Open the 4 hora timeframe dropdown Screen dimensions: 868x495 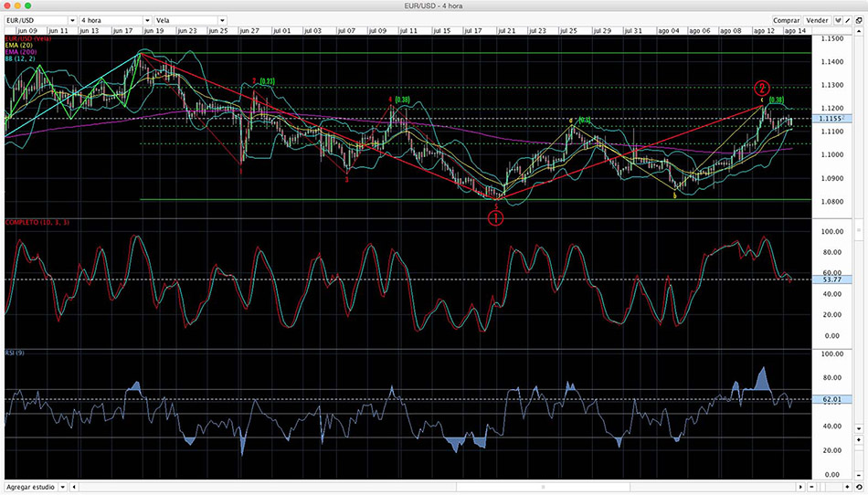tap(115, 19)
